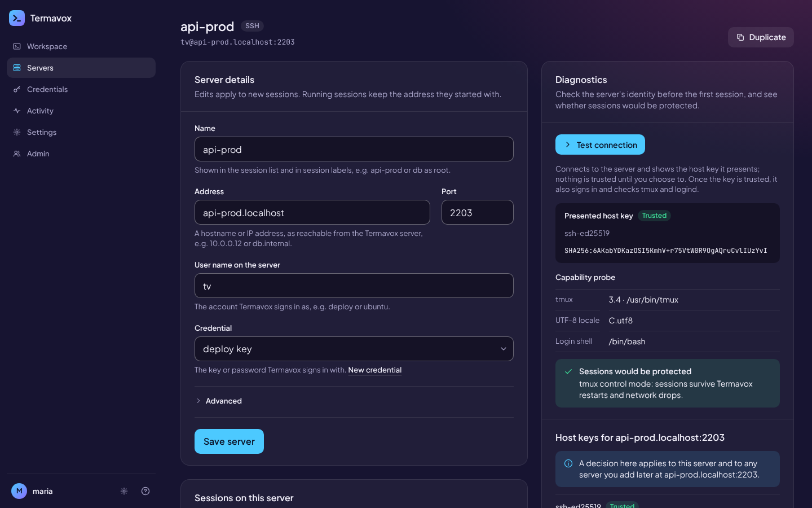Click the Credentials key icon

17,89
